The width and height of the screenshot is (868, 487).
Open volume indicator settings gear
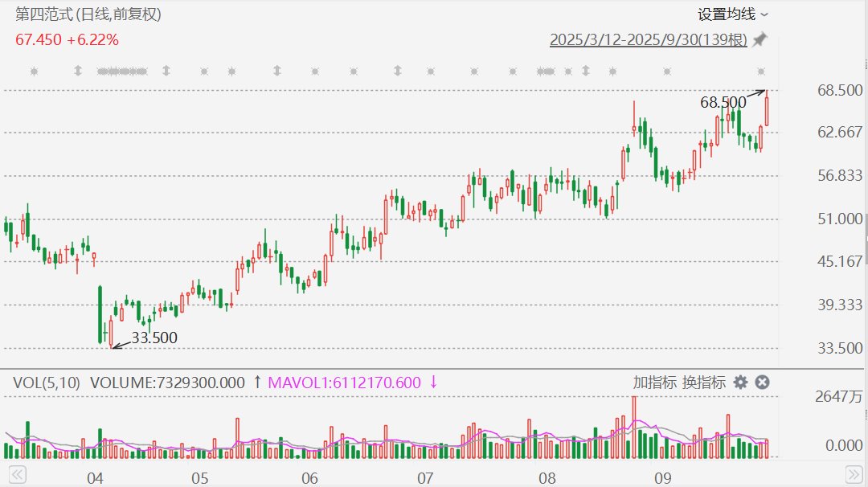pyautogui.click(x=740, y=383)
